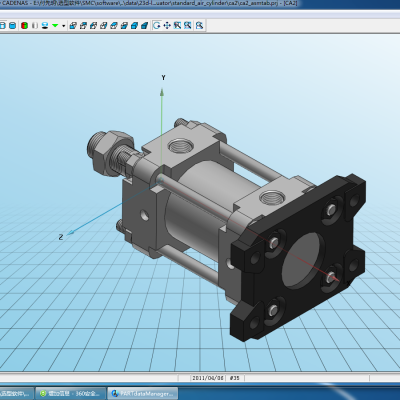
Task: Click the zoom magnifier icon after the toolbar separator
Action: point(199,25)
